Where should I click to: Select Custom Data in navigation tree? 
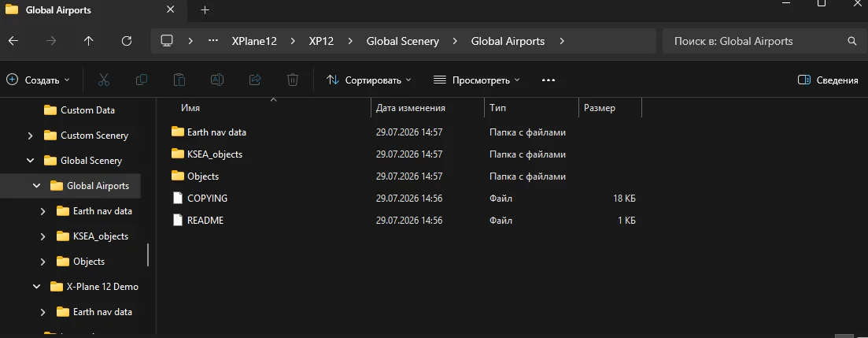coord(87,110)
